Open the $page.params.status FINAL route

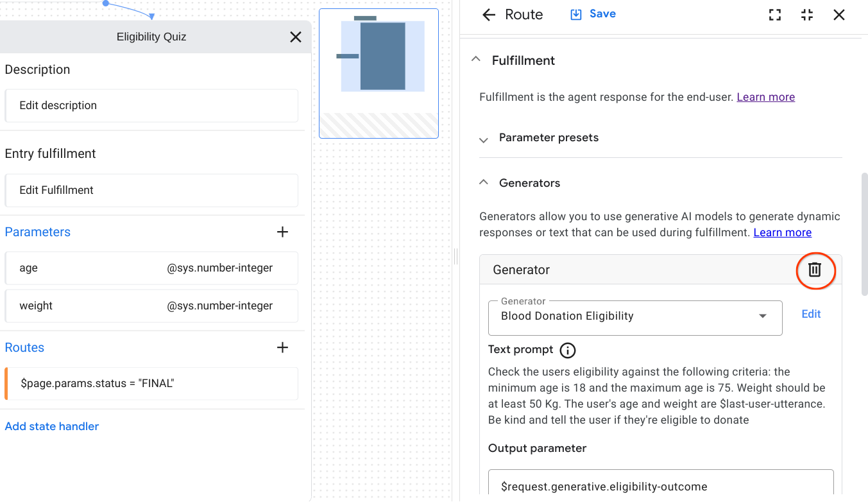(x=151, y=384)
